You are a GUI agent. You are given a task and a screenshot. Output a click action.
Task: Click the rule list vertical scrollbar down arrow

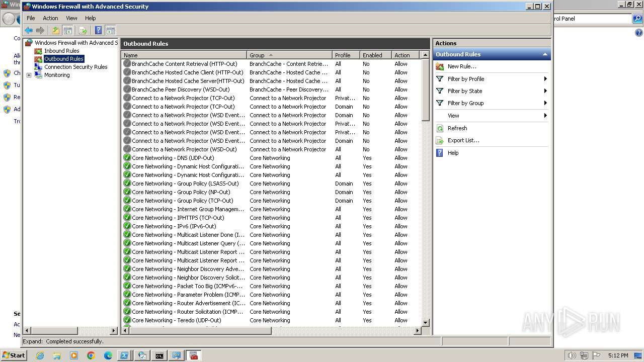coord(425,322)
